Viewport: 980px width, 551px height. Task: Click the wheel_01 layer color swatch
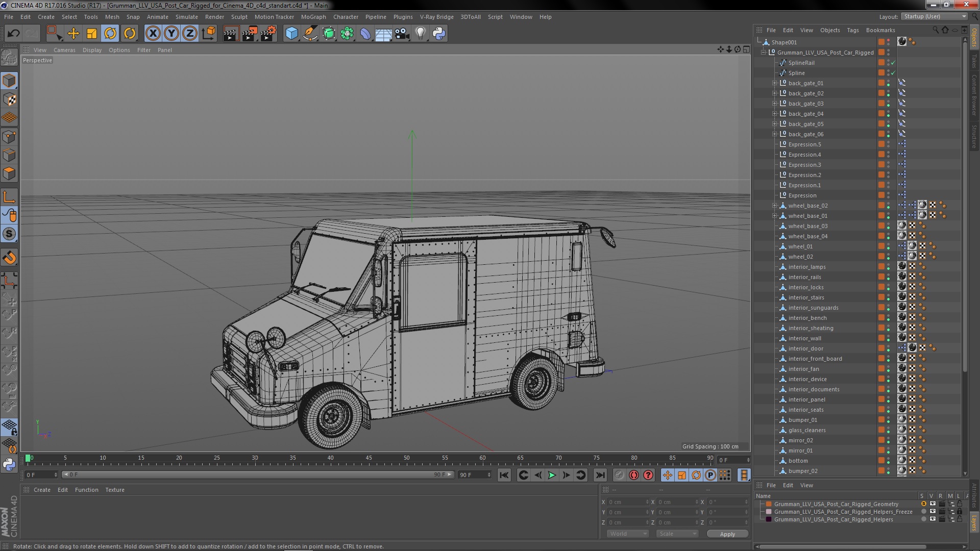[881, 246]
